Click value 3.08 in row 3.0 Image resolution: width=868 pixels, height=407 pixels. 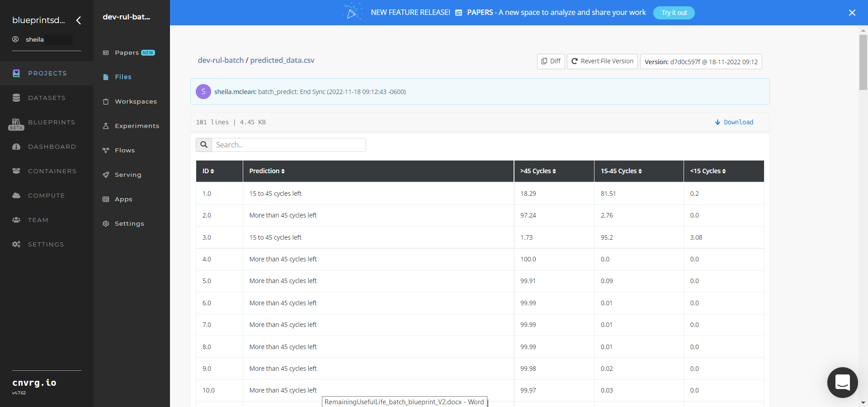696,237
